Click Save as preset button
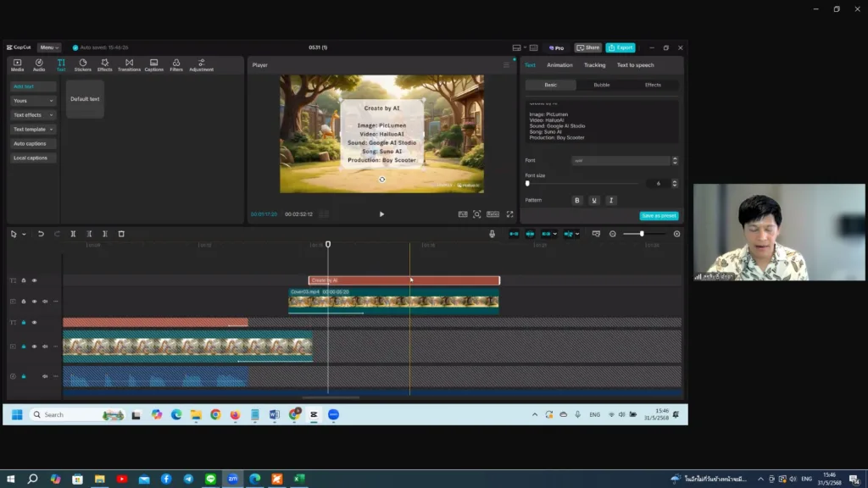 coord(659,216)
